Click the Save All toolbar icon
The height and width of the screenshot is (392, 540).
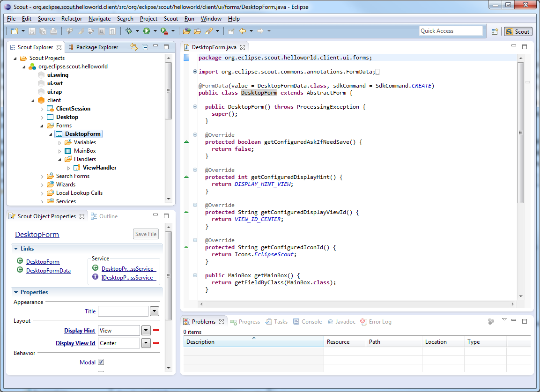click(x=43, y=31)
